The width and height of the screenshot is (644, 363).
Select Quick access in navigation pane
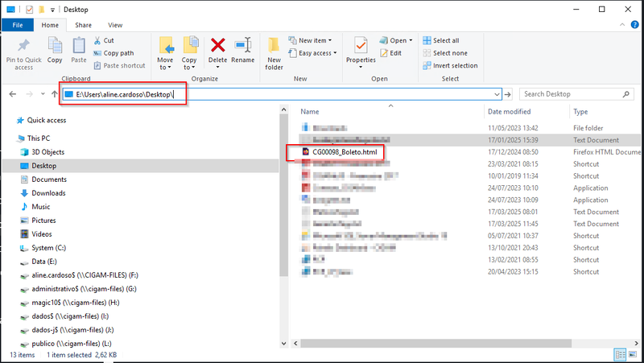(41, 120)
